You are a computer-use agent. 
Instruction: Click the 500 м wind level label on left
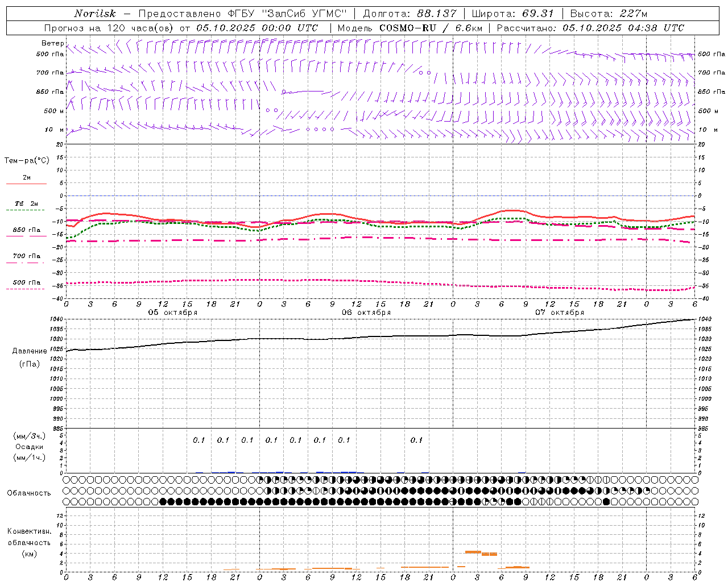tap(54, 111)
